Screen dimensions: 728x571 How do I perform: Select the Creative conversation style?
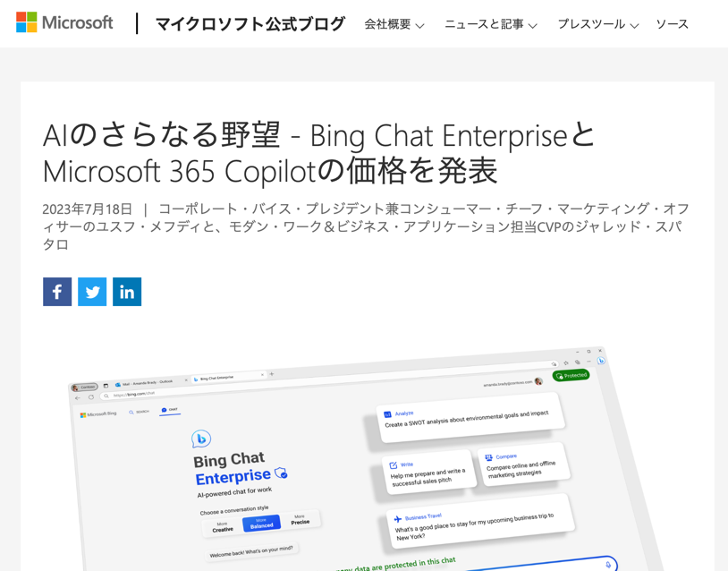coord(223,527)
